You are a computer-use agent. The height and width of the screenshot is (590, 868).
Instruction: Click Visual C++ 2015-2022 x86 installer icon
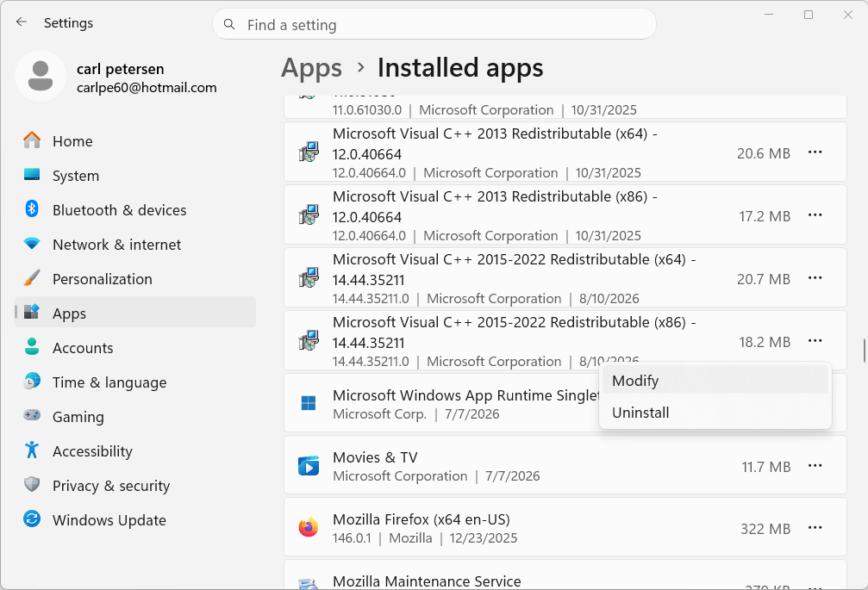309,340
